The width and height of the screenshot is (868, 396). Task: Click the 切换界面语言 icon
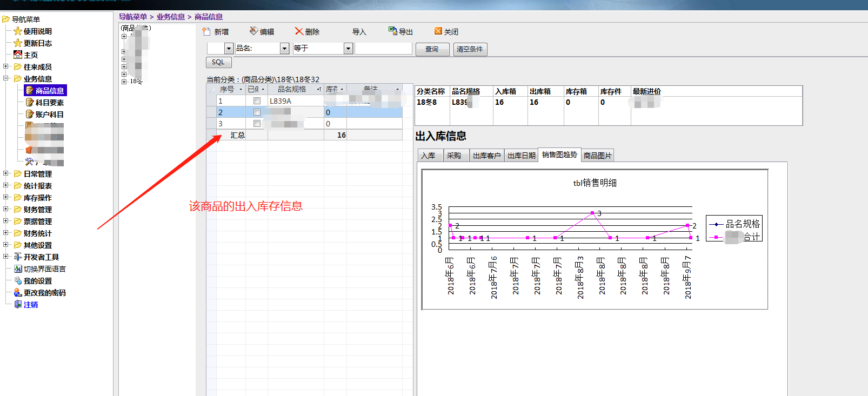pos(18,269)
